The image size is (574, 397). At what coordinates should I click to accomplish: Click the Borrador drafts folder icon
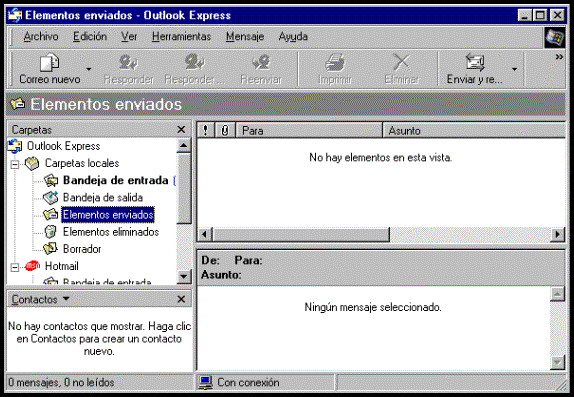point(51,249)
